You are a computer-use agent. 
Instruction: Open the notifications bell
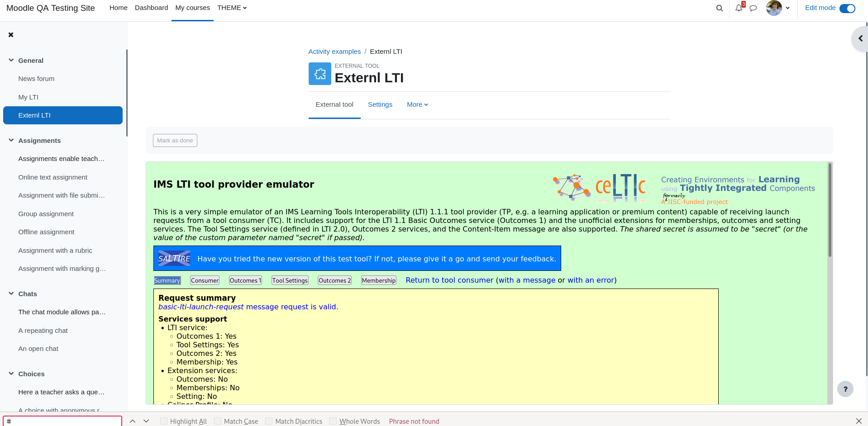739,8
